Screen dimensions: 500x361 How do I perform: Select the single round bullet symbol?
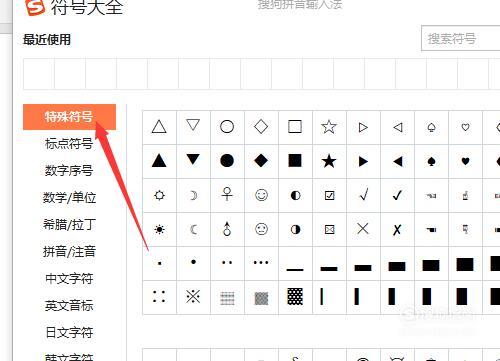tap(193, 262)
